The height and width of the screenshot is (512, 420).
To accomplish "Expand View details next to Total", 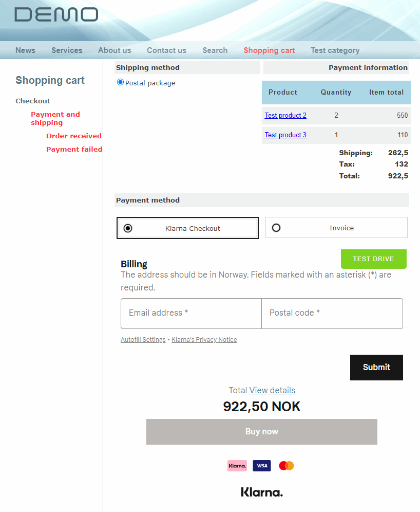I will 272,390.
